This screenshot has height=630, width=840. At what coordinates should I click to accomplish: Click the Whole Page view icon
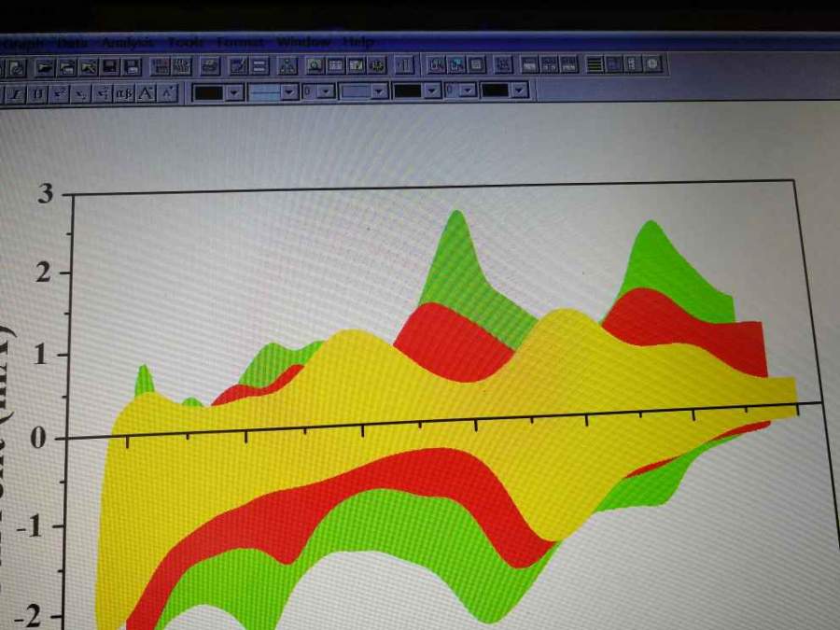pyautogui.click(x=477, y=64)
